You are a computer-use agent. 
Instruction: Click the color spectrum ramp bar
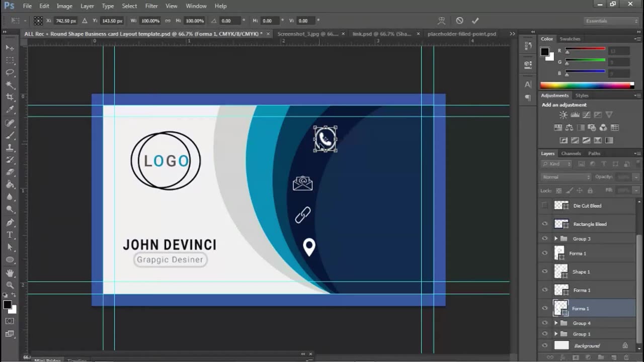point(587,85)
